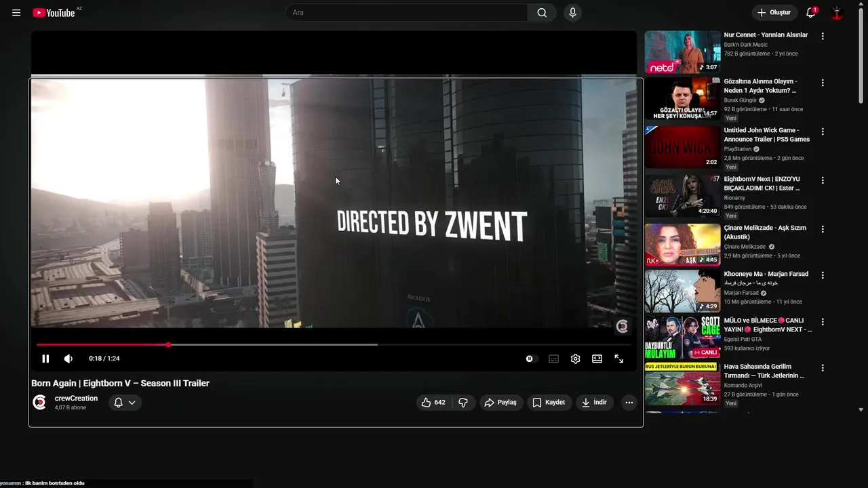
Task: Open Hava Sahasında Gerilim Tırmandı video
Action: [764, 371]
